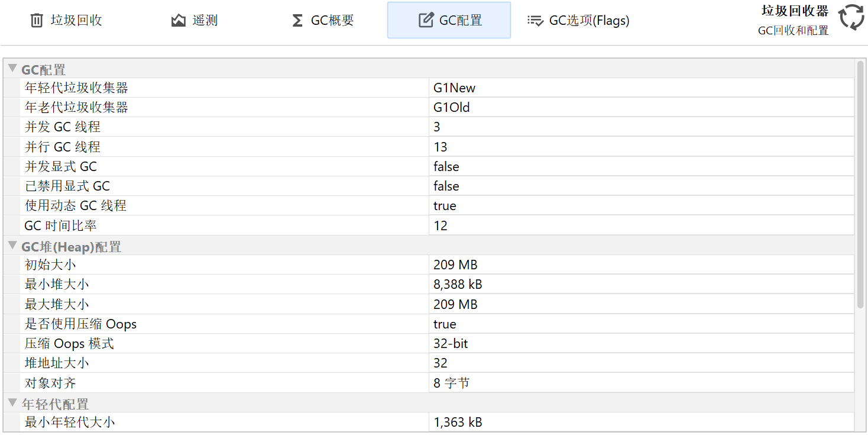Go to the GC概要 tab
Image resolution: width=868 pixels, height=435 pixels.
point(332,21)
